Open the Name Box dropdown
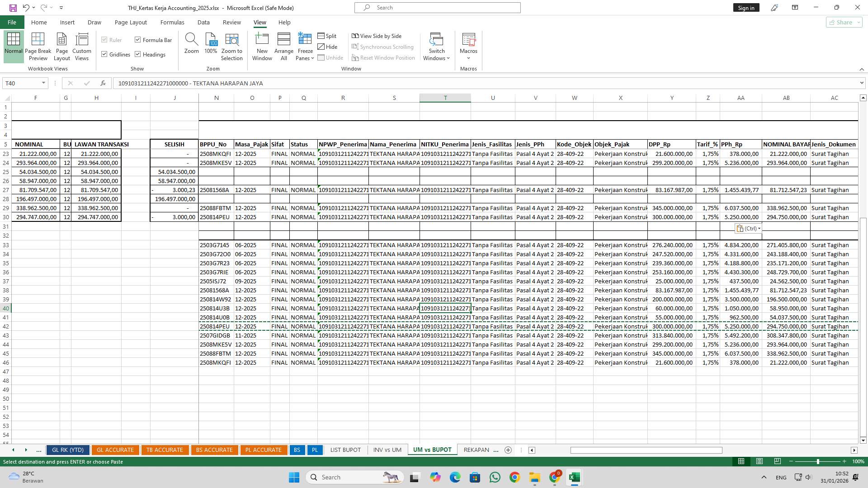868x488 pixels. (x=43, y=83)
